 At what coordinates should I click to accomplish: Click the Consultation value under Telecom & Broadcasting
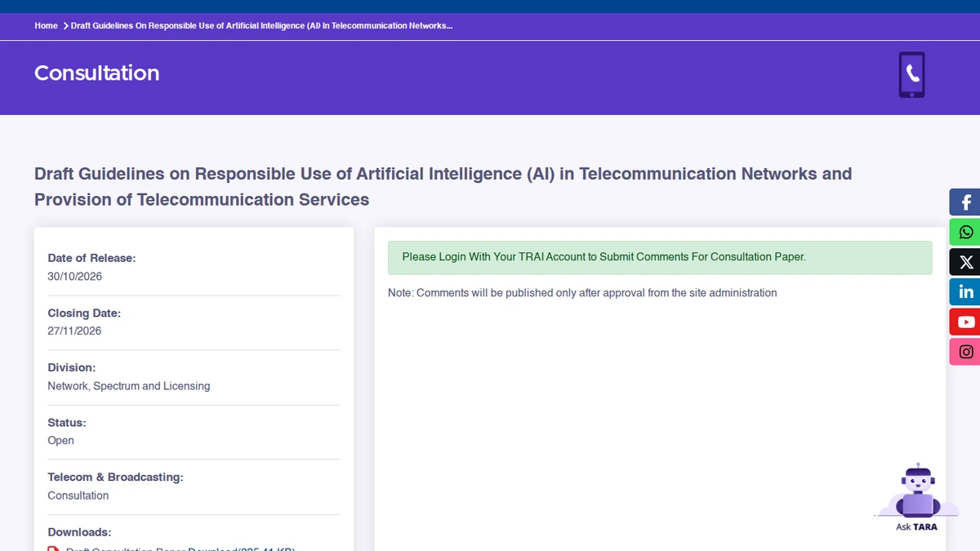click(x=78, y=495)
